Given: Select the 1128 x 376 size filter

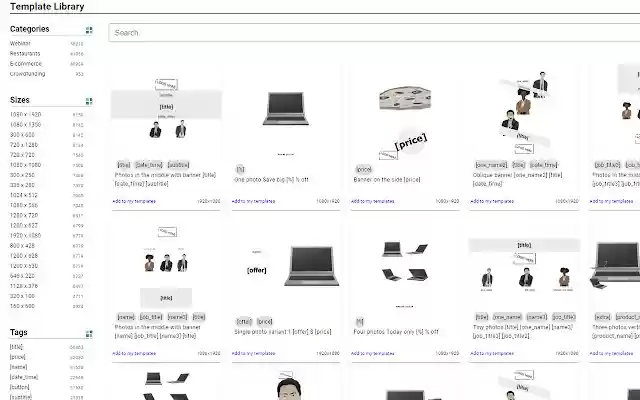Looking at the screenshot, I should point(24,286).
